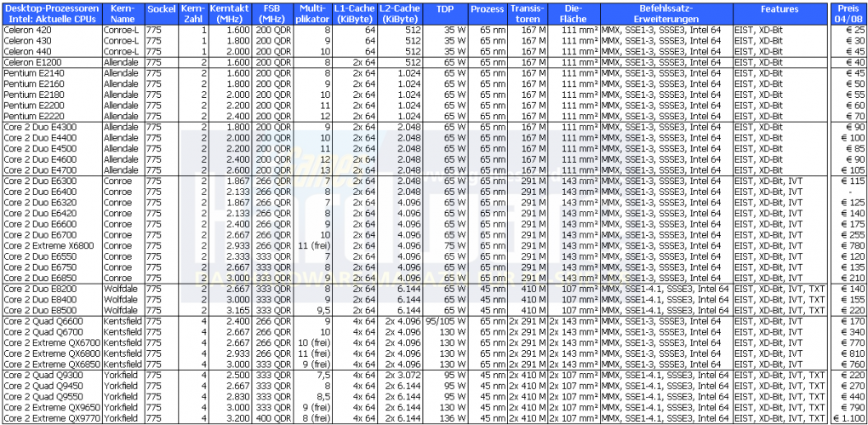Select the 'Kern-Name' column header
The width and height of the screenshot is (868, 425).
click(124, 14)
